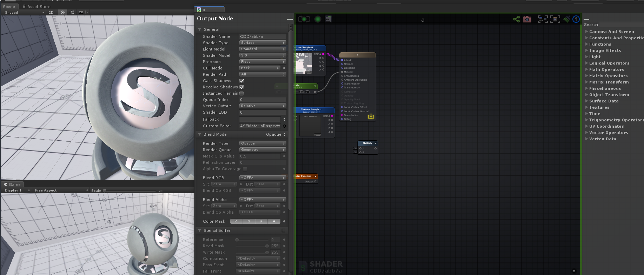Open the shader code editor icon

328,19
